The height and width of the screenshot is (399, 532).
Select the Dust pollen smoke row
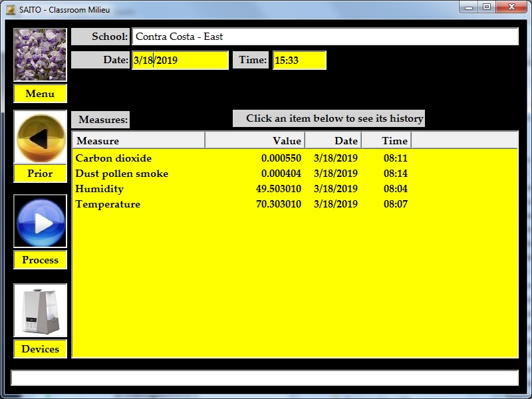pyautogui.click(x=122, y=174)
